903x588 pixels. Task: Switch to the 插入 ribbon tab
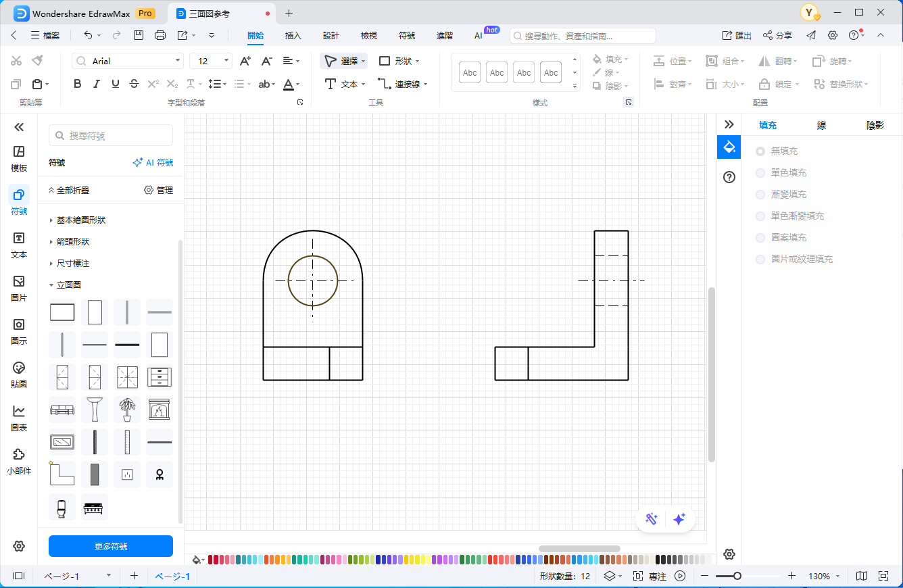tap(293, 35)
